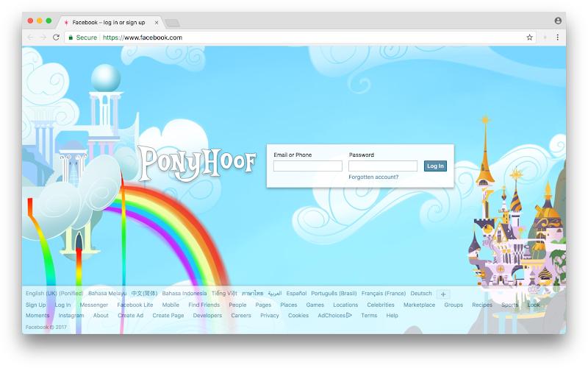Image resolution: width=588 pixels, height=368 pixels.
Task: Open the Developers footer link
Action: point(207,316)
